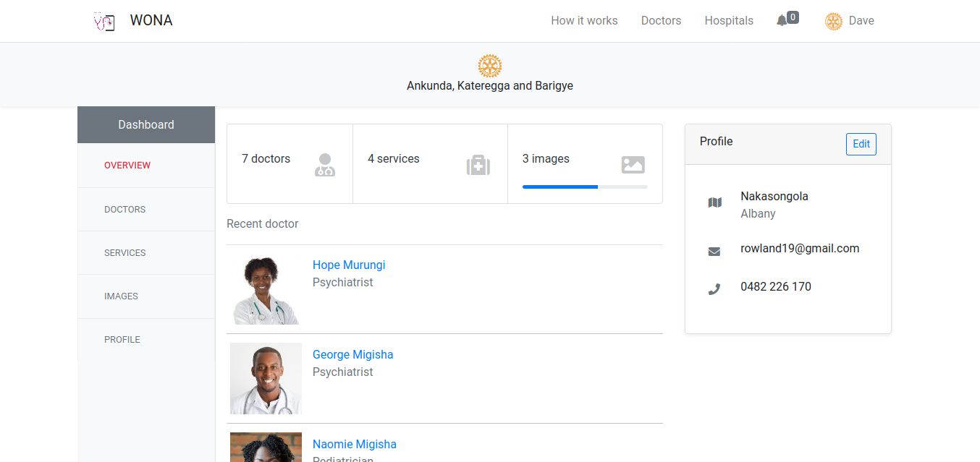Open Services in dashboard sidebar
Image resolution: width=980 pixels, height=462 pixels.
tap(125, 253)
